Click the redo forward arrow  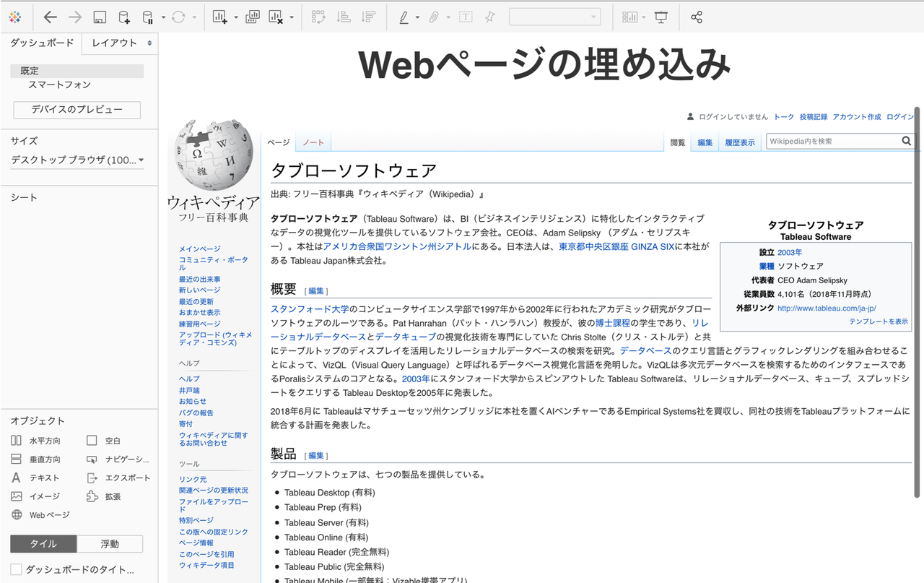(75, 17)
